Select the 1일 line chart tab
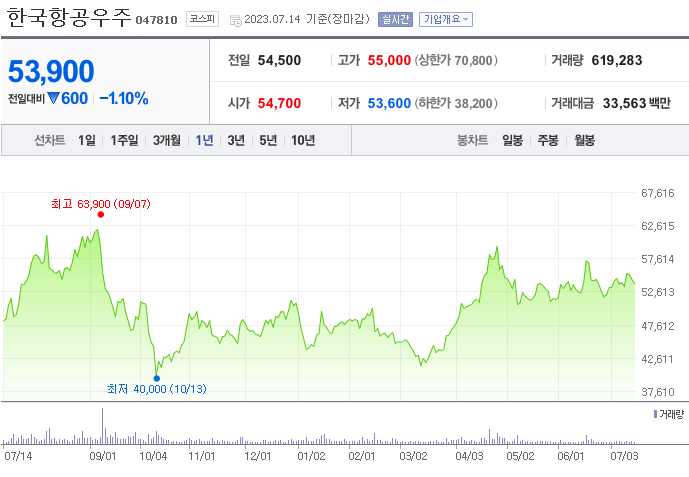The height and width of the screenshot is (477, 689). coord(87,140)
